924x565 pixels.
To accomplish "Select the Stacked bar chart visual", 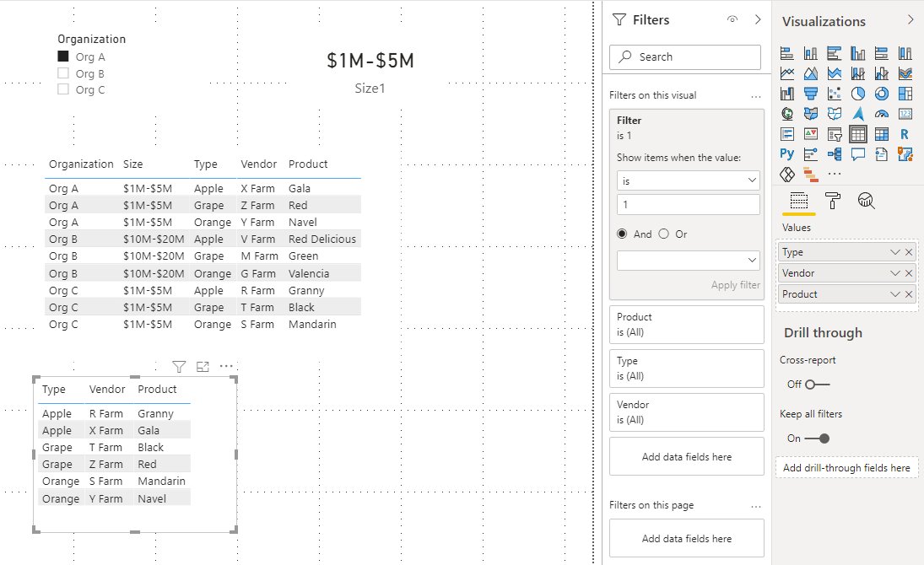I will 786,54.
